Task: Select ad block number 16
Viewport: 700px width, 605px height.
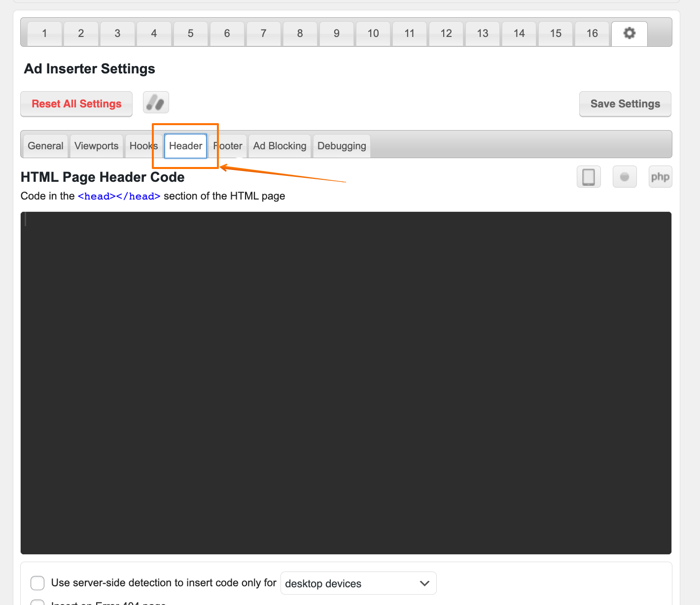Action: tap(592, 33)
